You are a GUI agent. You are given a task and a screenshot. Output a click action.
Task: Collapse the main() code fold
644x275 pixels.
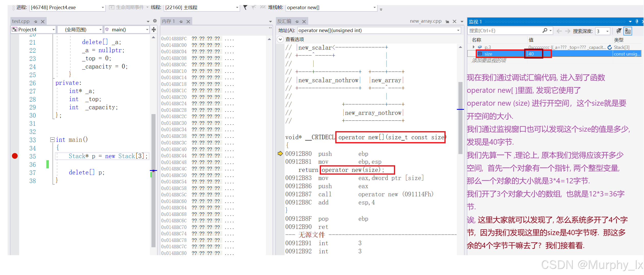pyautogui.click(x=52, y=140)
